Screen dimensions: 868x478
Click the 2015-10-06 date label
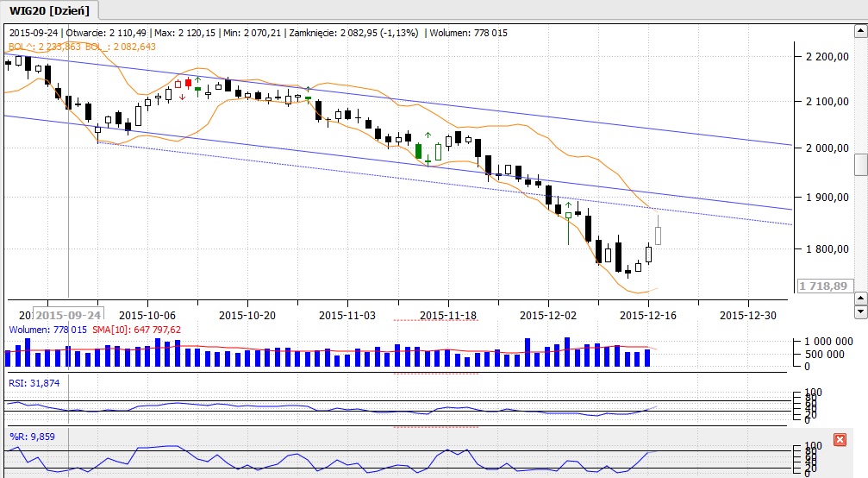coord(147,315)
